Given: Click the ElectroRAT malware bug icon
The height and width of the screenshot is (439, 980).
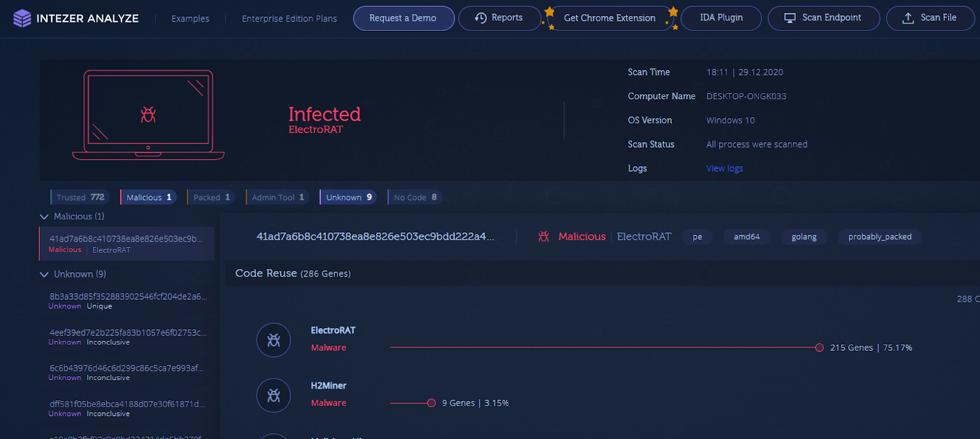Looking at the screenshot, I should (x=274, y=340).
